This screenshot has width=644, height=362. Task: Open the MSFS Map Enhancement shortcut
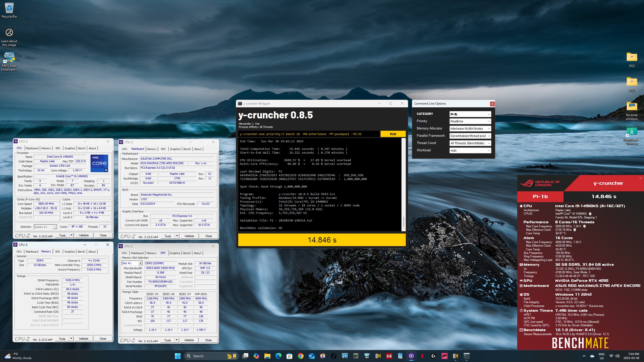(x=9, y=62)
